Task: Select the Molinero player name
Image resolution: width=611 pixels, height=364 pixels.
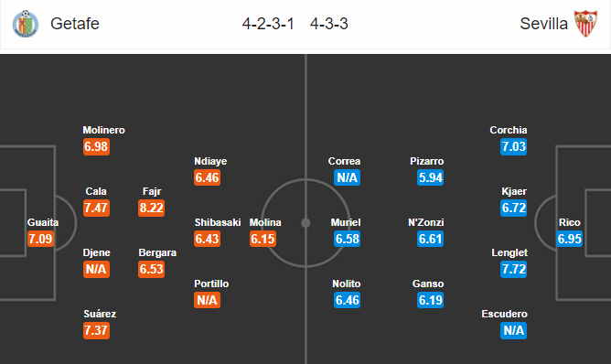Action: (103, 130)
